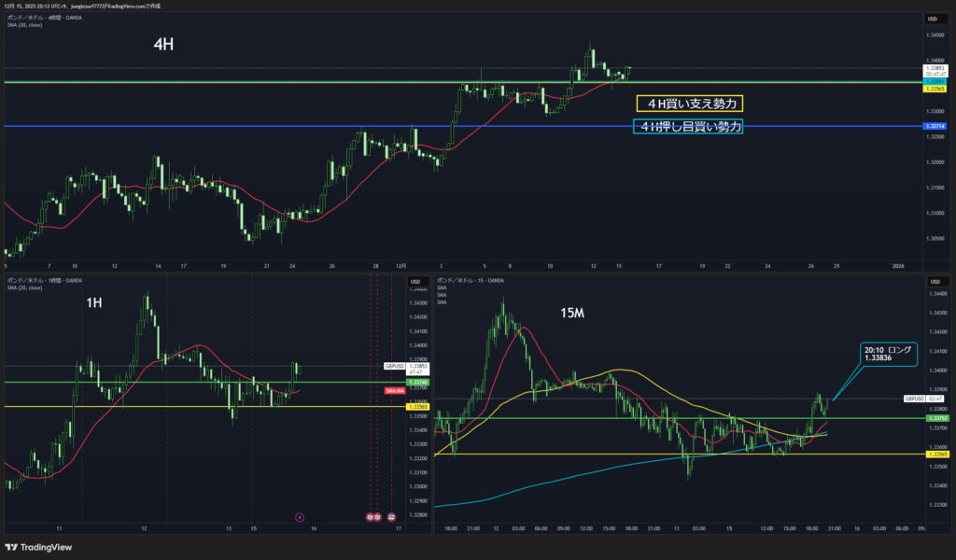Click the red SMA:MA label on 1H chart
The image size is (956, 560).
coord(394,390)
